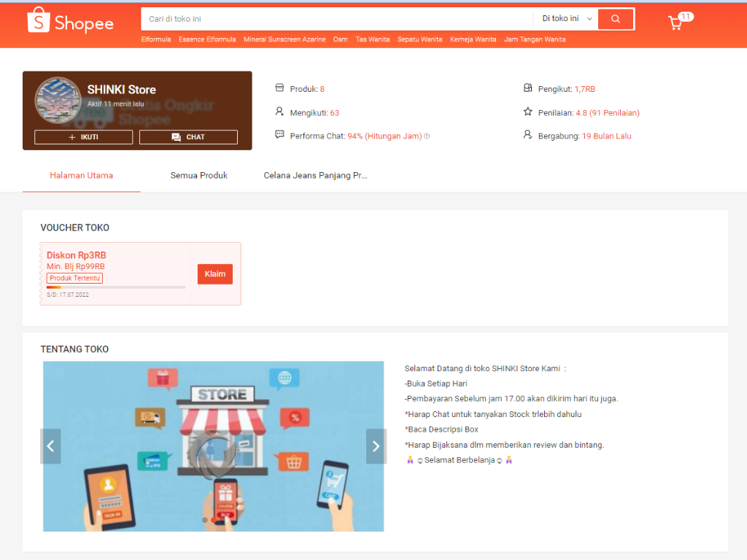Follow the store with IKUTI button
The width and height of the screenshot is (747, 560).
pyautogui.click(x=83, y=137)
